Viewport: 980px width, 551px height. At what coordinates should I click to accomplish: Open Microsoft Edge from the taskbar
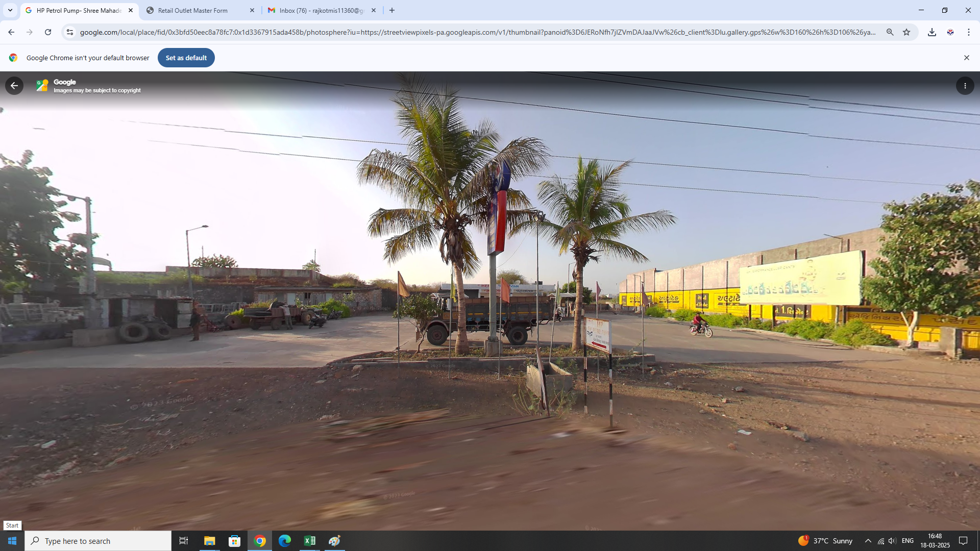coord(285,540)
